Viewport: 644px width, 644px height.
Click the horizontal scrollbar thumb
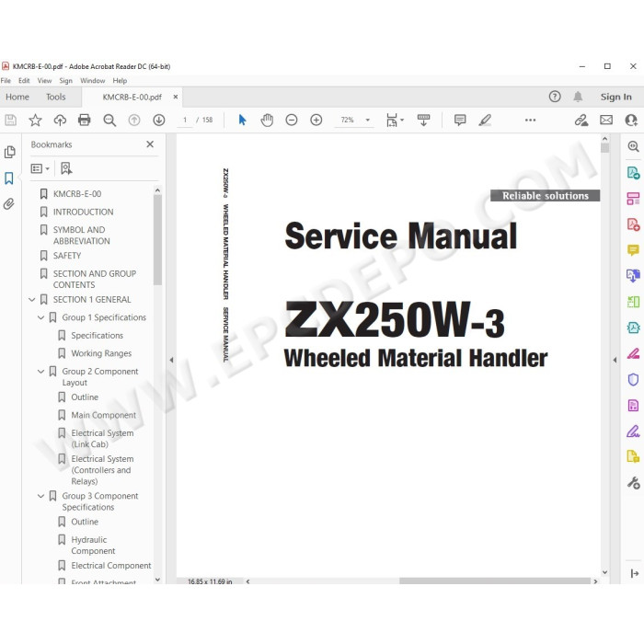click(x=495, y=581)
